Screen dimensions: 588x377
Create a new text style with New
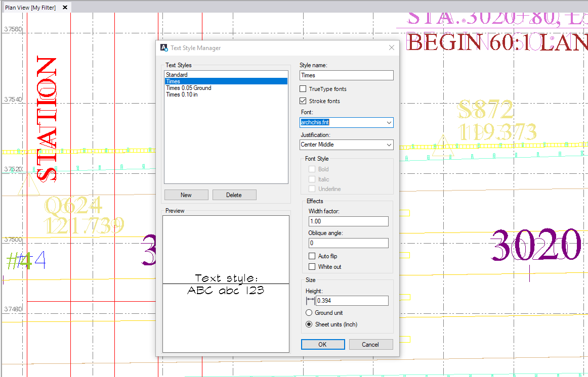pyautogui.click(x=186, y=195)
